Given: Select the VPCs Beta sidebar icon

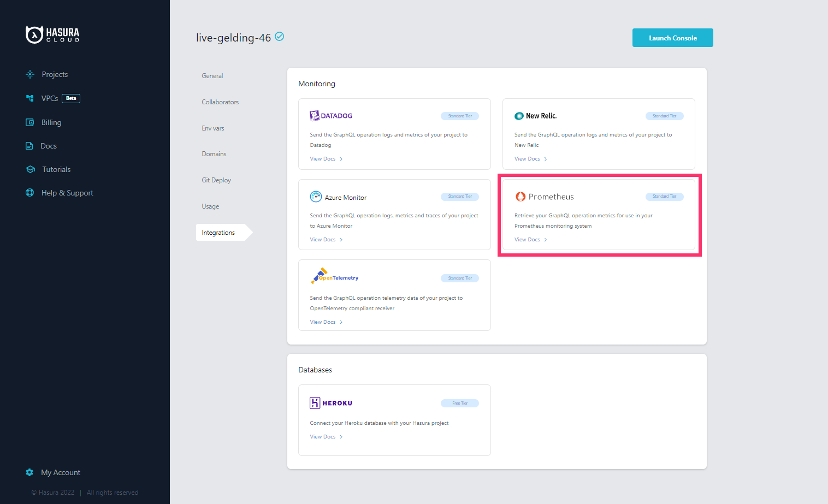Looking at the screenshot, I should [30, 98].
